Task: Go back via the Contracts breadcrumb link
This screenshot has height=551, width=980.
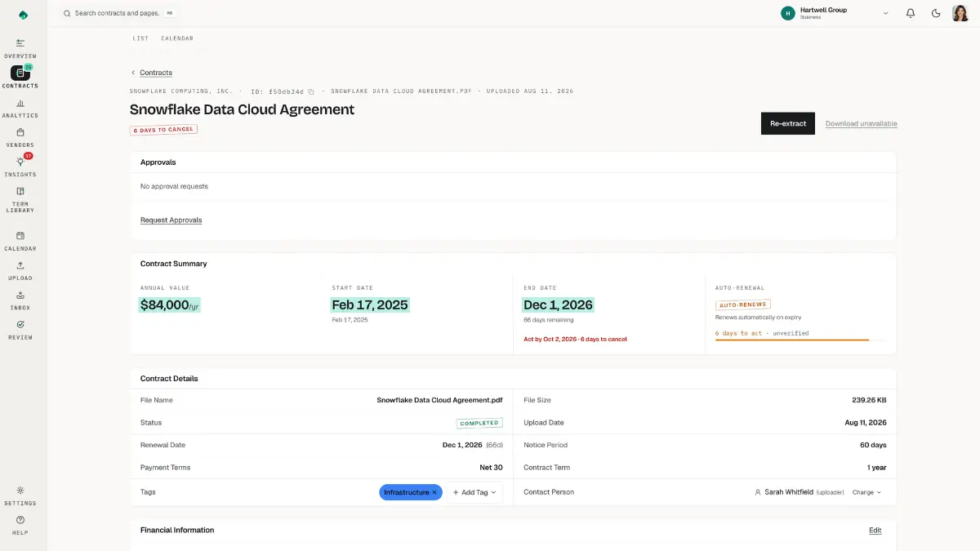Action: [156, 73]
